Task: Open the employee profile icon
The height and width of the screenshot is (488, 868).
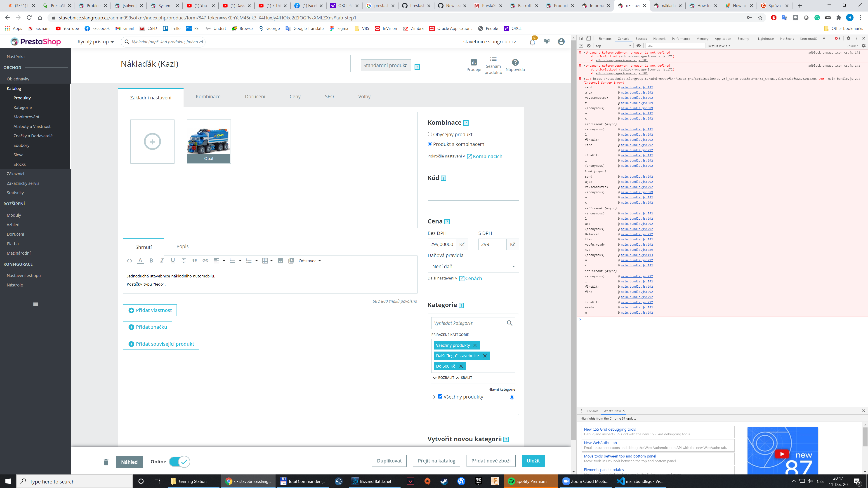Action: point(561,42)
